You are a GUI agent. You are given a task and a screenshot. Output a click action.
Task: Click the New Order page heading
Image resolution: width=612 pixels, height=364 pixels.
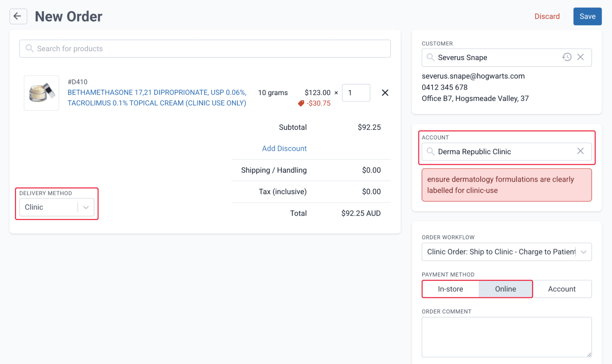tap(68, 16)
